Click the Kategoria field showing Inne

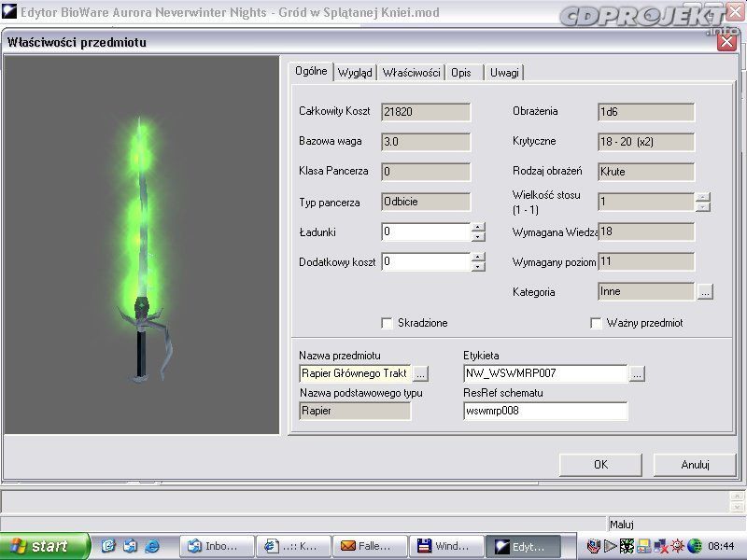point(646,291)
